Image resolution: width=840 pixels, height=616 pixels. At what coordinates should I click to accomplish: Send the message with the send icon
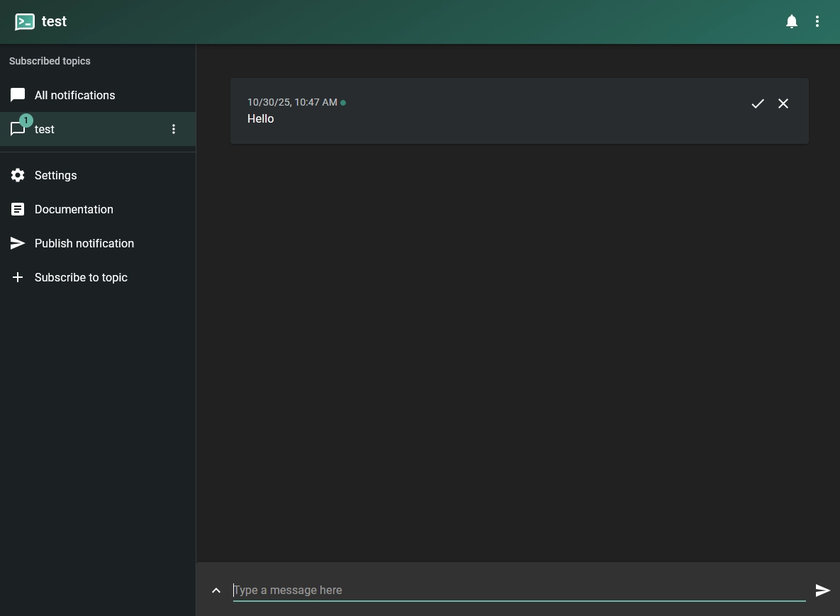pos(822,590)
